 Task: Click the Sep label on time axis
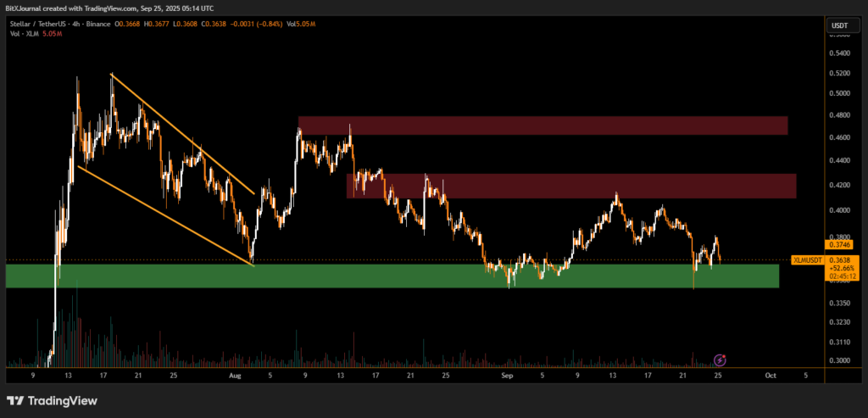pyautogui.click(x=507, y=374)
